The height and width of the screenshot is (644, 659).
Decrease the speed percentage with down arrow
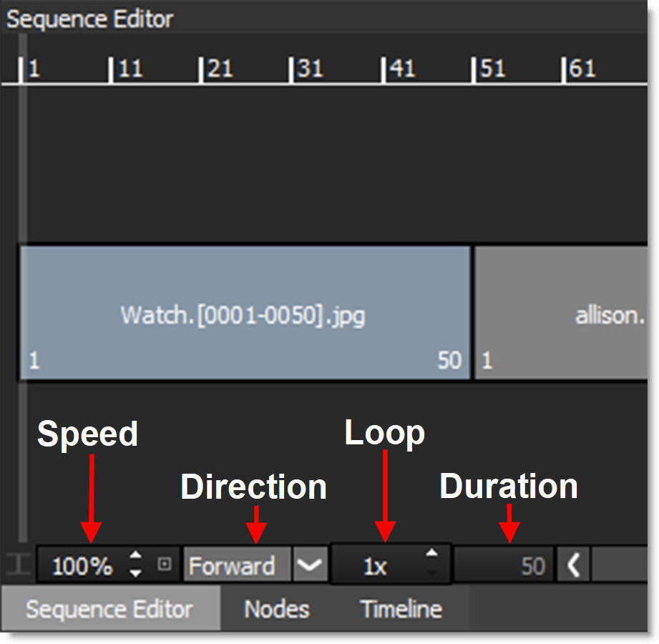136,573
